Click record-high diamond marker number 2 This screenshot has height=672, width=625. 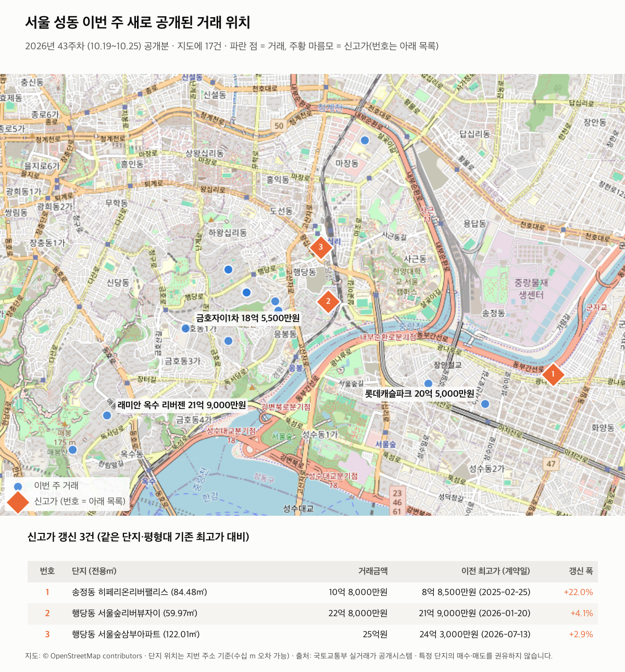click(x=328, y=301)
